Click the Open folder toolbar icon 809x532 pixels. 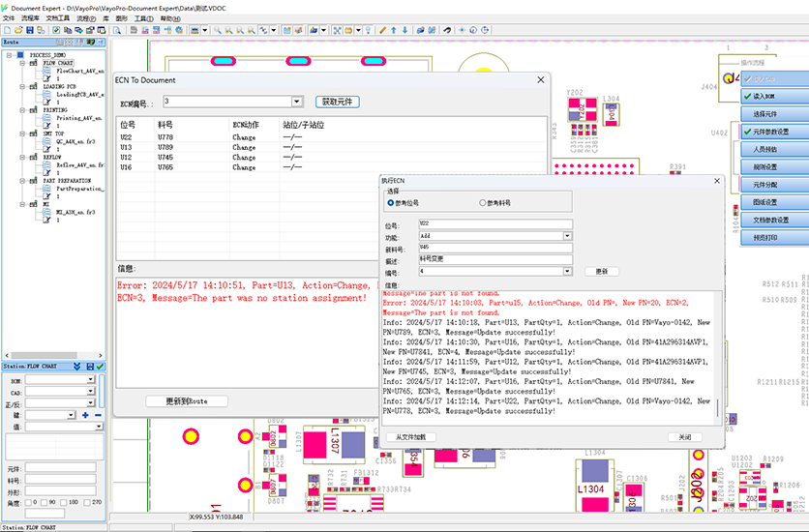point(17,30)
